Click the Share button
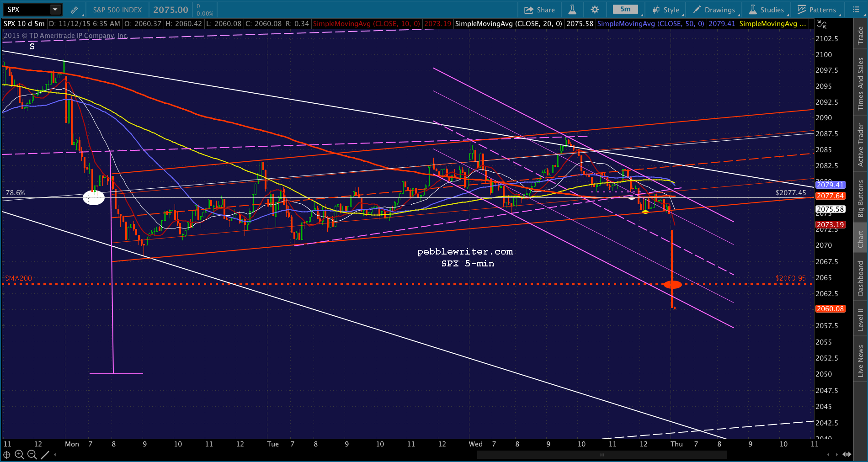This screenshot has height=462, width=868. point(539,10)
